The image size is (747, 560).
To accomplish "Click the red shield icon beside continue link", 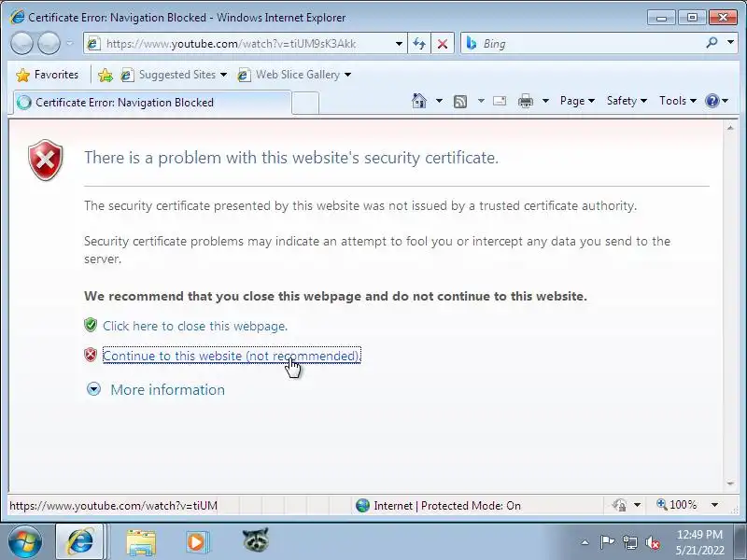I will pos(91,355).
